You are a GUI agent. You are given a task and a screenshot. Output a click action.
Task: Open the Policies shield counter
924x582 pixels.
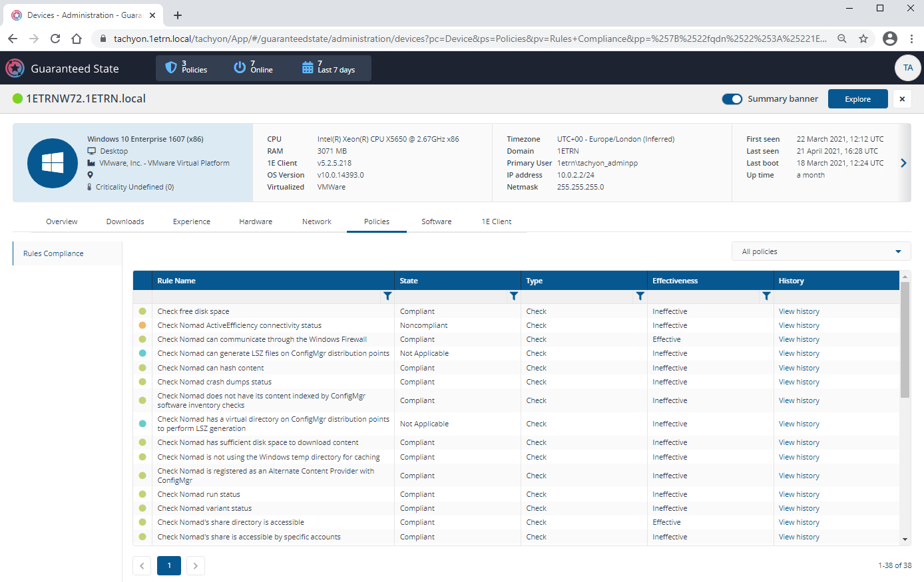click(186, 67)
